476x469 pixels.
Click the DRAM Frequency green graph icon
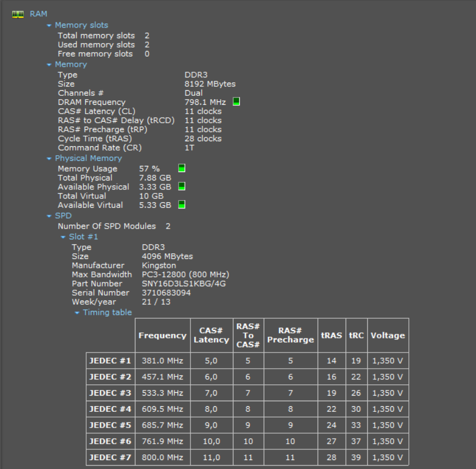coord(236,101)
